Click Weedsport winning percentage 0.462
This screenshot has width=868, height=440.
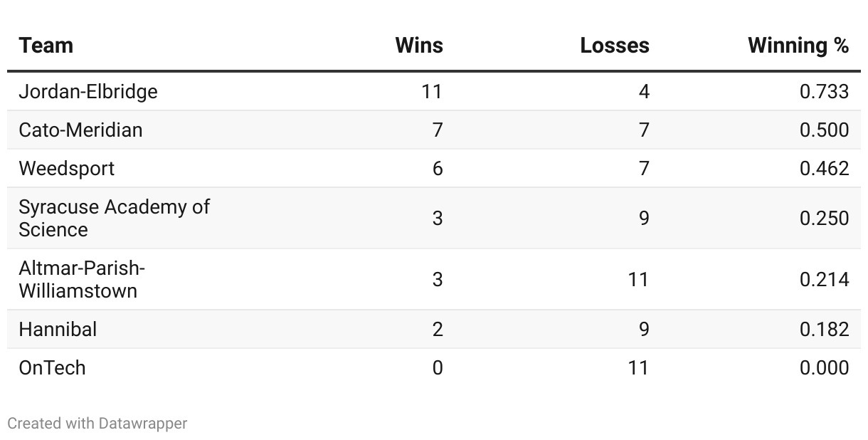824,169
